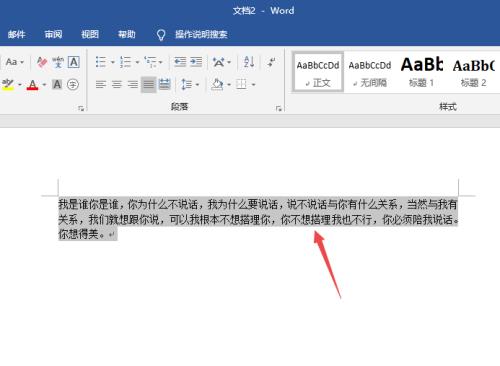Expand font color dropdown arrow

(x=44, y=85)
